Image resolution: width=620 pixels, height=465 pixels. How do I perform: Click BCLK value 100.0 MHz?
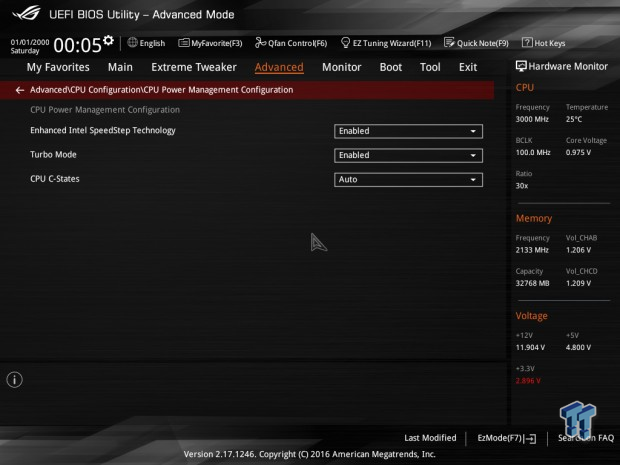(533, 152)
